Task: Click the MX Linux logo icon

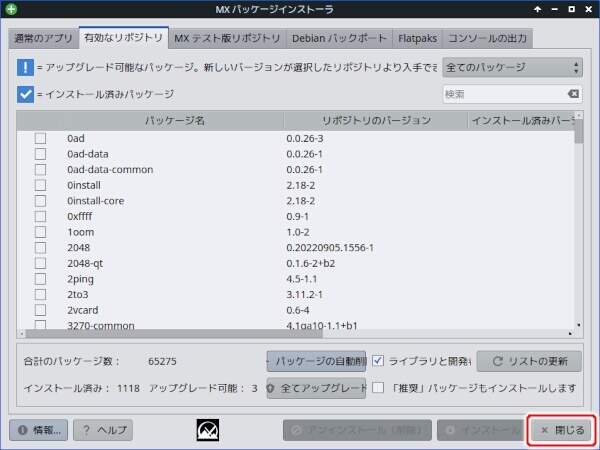Action: [208, 430]
